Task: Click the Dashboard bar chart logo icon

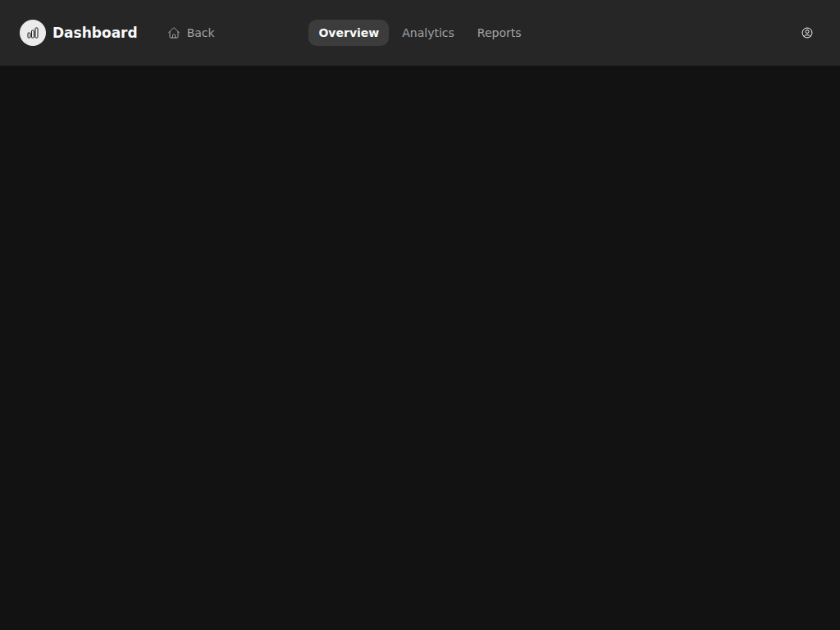Action: 33,33
